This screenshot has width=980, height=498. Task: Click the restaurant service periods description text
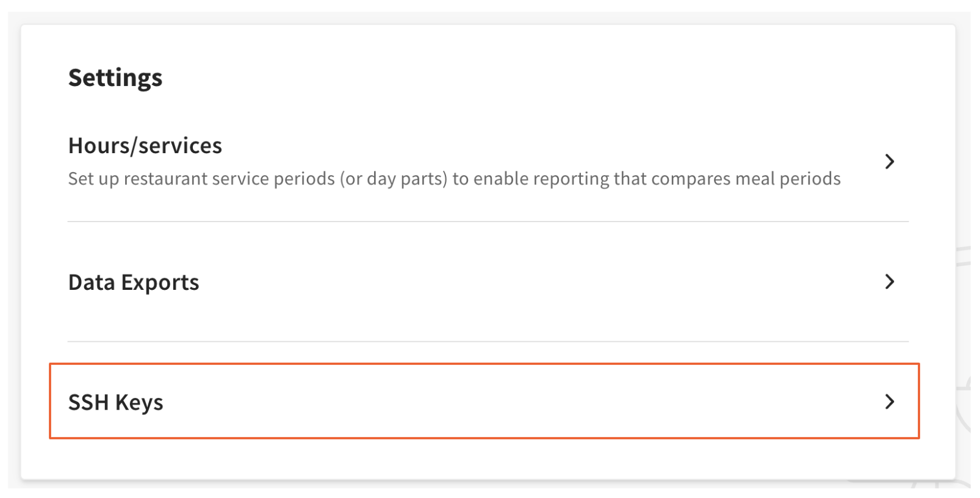(x=455, y=178)
